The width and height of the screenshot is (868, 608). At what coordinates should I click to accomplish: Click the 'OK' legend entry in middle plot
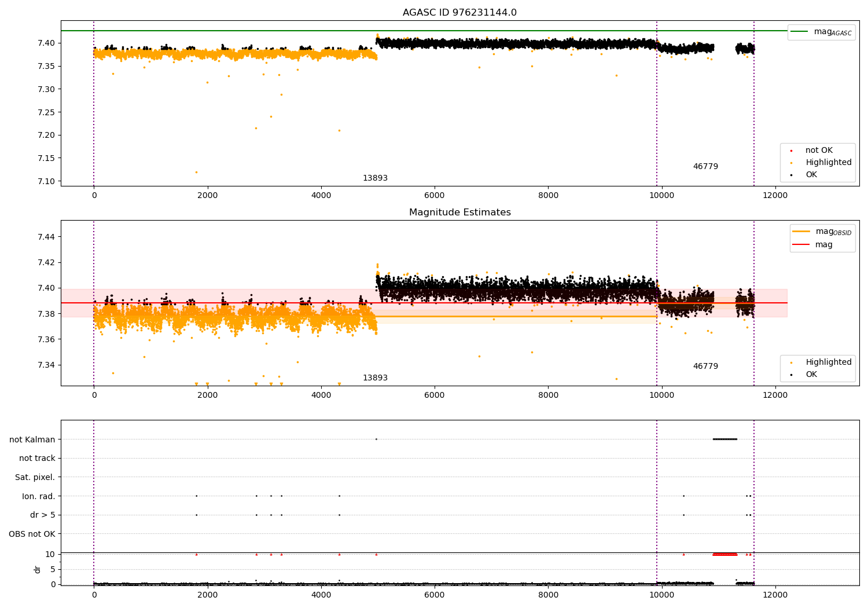pos(811,375)
